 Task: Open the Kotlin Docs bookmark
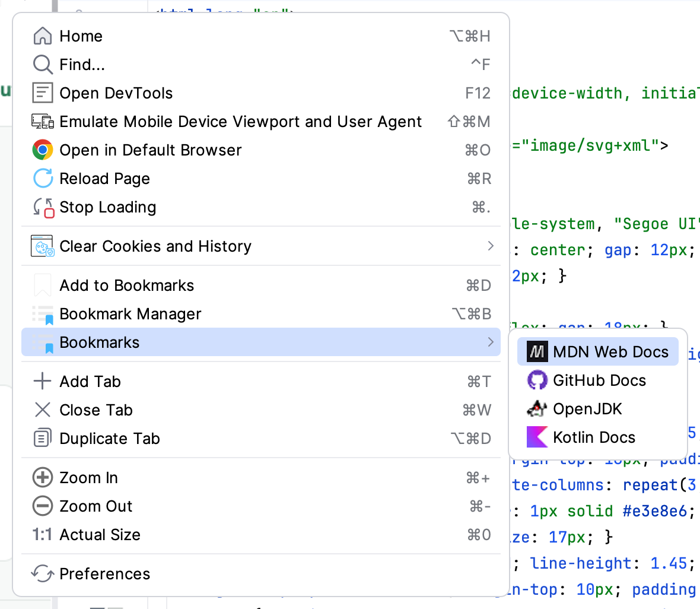pos(598,437)
